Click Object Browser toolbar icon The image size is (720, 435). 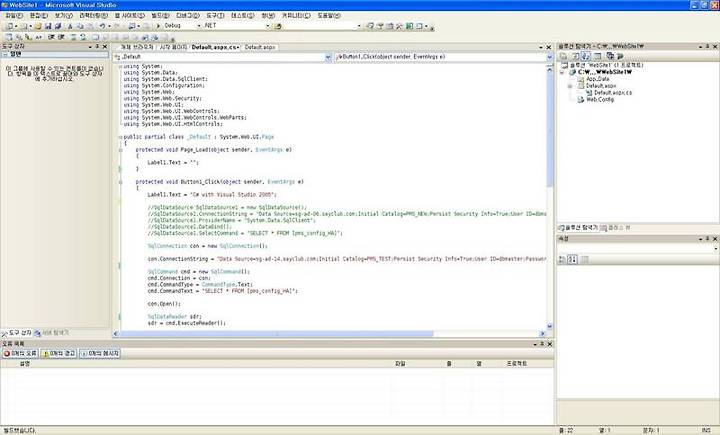389,26
